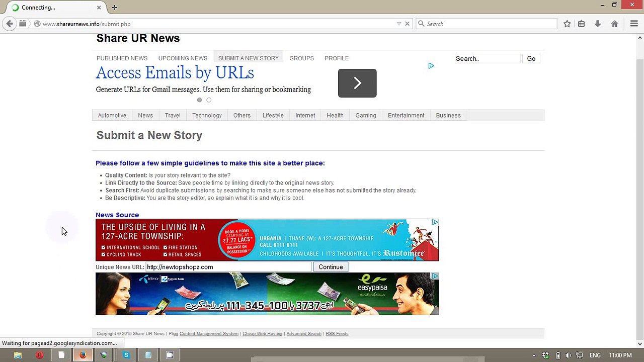Close the Connecting tab
Image resolution: width=644 pixels, height=362 pixels.
(99, 8)
